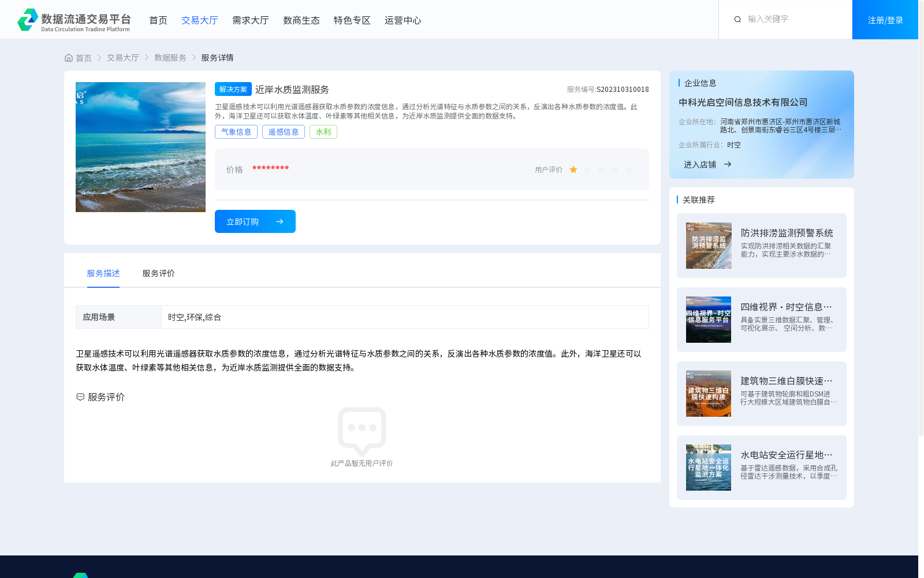Open 需求大厅 in the top navigation

(x=251, y=20)
